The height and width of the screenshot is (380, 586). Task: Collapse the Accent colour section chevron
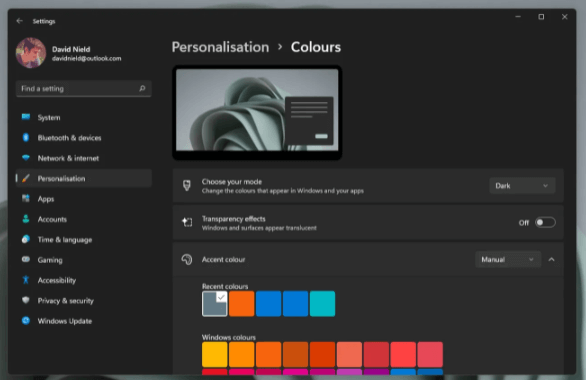pyautogui.click(x=551, y=259)
